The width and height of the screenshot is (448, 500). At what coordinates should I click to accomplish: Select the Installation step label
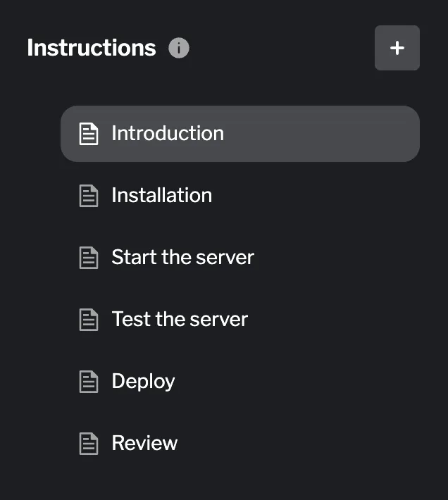click(x=161, y=196)
